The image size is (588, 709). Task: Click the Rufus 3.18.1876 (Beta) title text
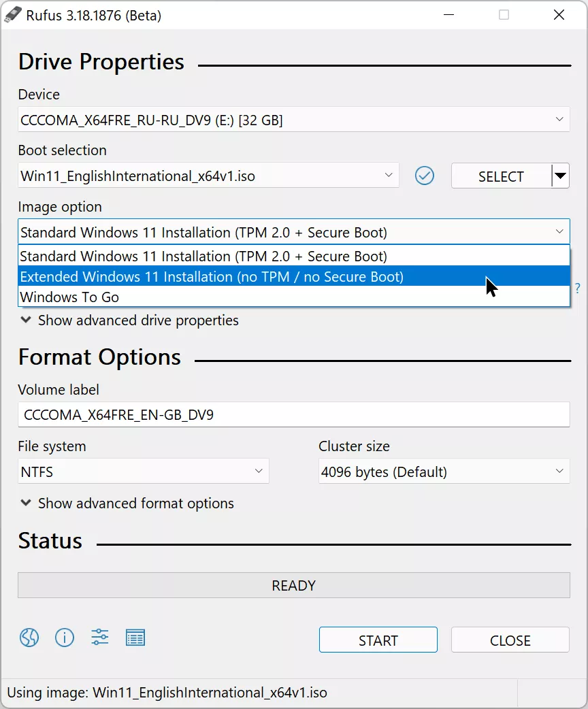(x=94, y=16)
